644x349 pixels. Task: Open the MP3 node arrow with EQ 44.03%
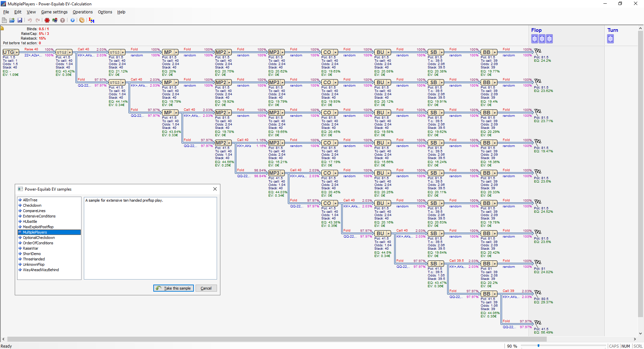[x=282, y=173]
